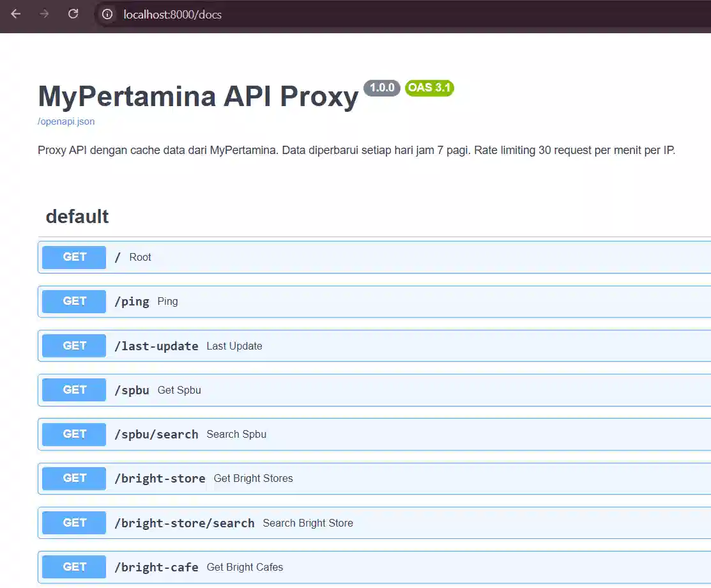Click the 'Get Spbu' summary text
Viewport: 711px width, 588px height.
pyautogui.click(x=179, y=390)
